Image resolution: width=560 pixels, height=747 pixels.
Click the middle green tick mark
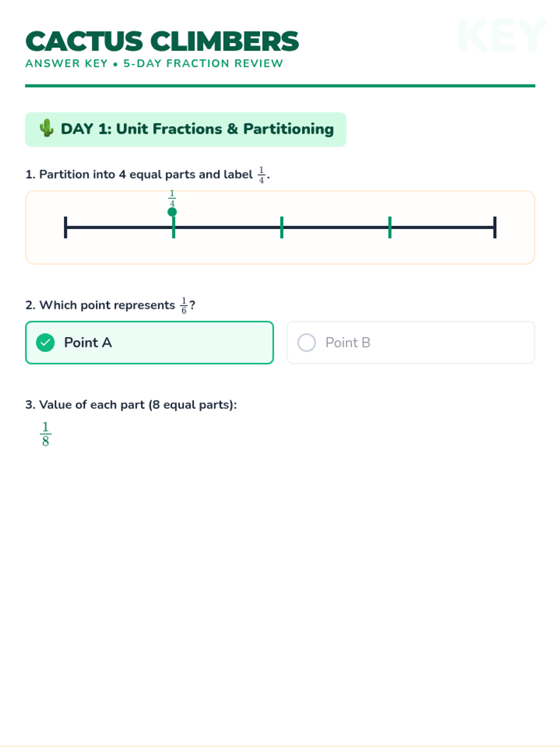pos(282,227)
